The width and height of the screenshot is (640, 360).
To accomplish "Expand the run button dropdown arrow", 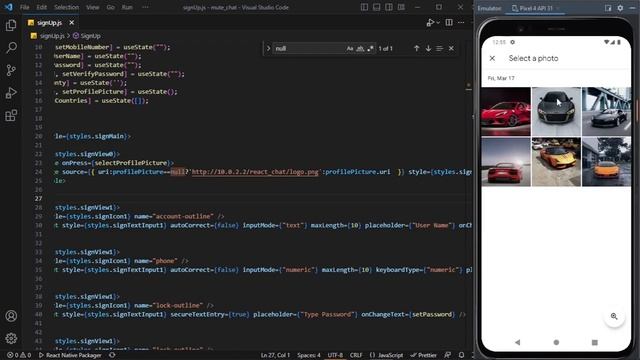I will click(438, 23).
